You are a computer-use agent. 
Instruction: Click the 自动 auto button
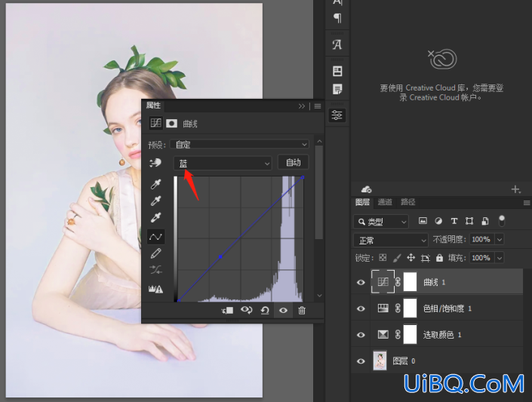coord(293,162)
